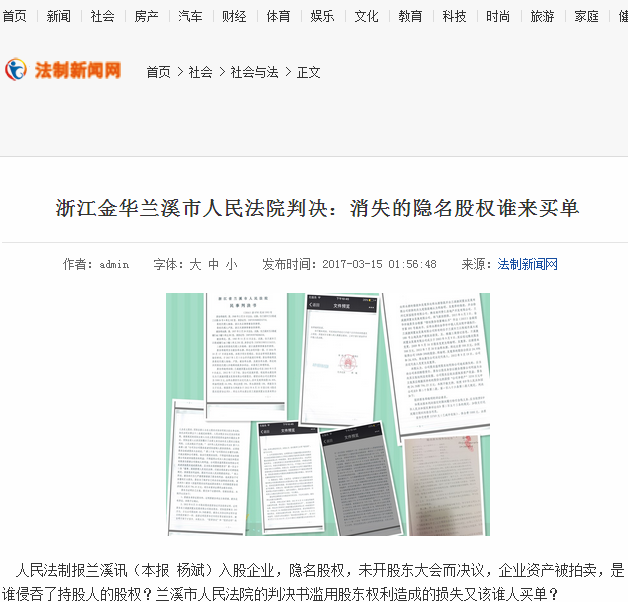Screen dimensions: 628x602
Task: Select the 旅游 navigation item
Action: coord(542,16)
